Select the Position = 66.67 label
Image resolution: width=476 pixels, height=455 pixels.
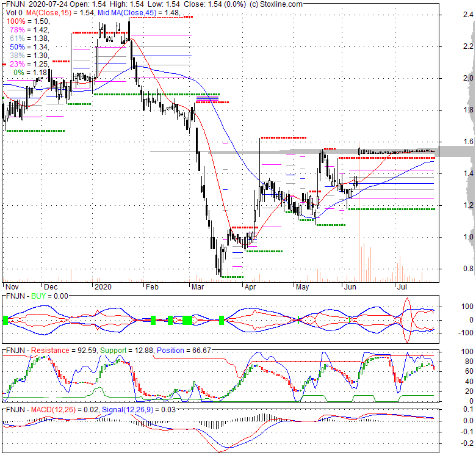click(184, 351)
